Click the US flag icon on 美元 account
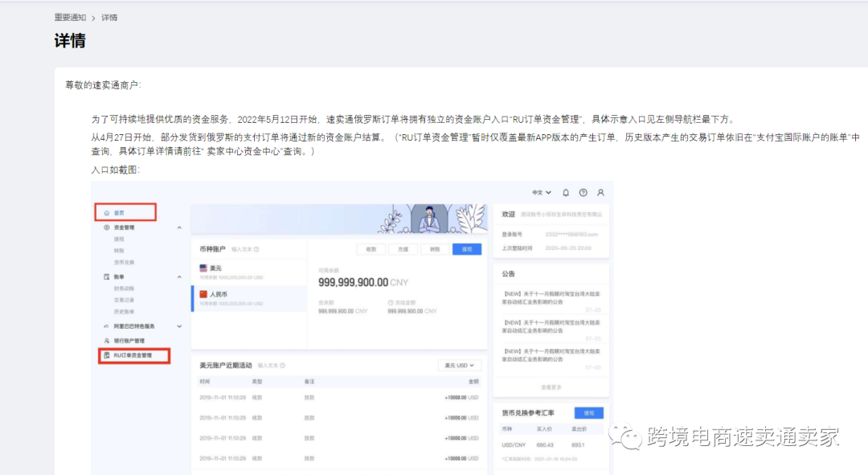The width and height of the screenshot is (868, 475). [203, 268]
